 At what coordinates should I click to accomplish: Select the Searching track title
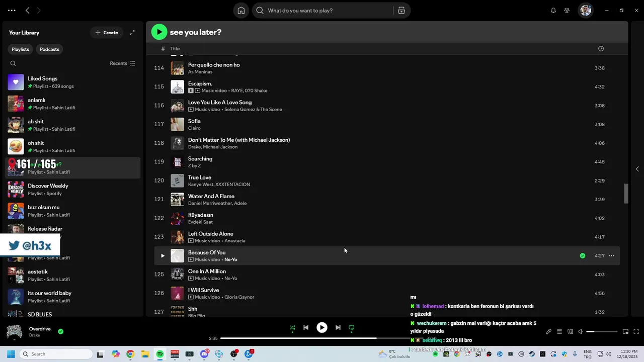click(200, 159)
